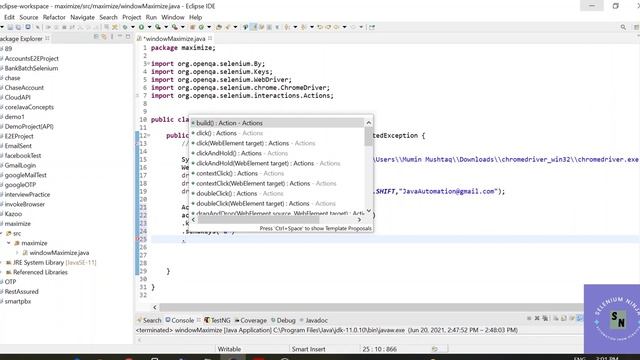Switch to the Coverage tab

[251, 320]
